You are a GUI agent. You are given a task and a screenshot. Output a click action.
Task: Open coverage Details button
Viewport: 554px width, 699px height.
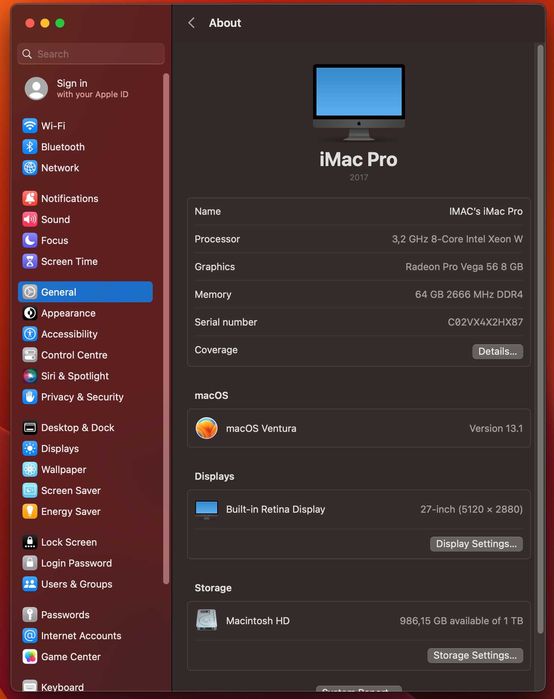[x=497, y=351]
